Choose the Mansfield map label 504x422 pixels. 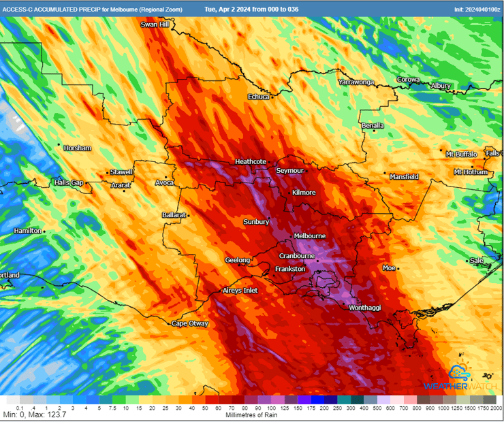[404, 177]
